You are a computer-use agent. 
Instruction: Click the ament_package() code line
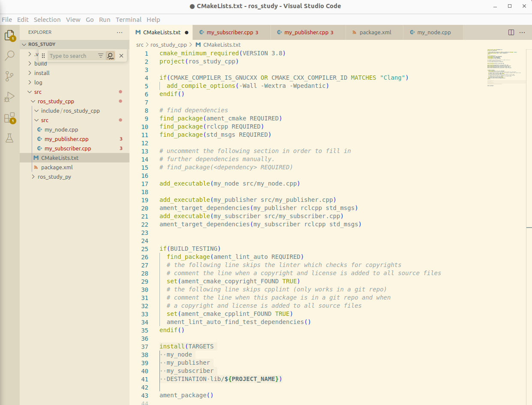186,395
